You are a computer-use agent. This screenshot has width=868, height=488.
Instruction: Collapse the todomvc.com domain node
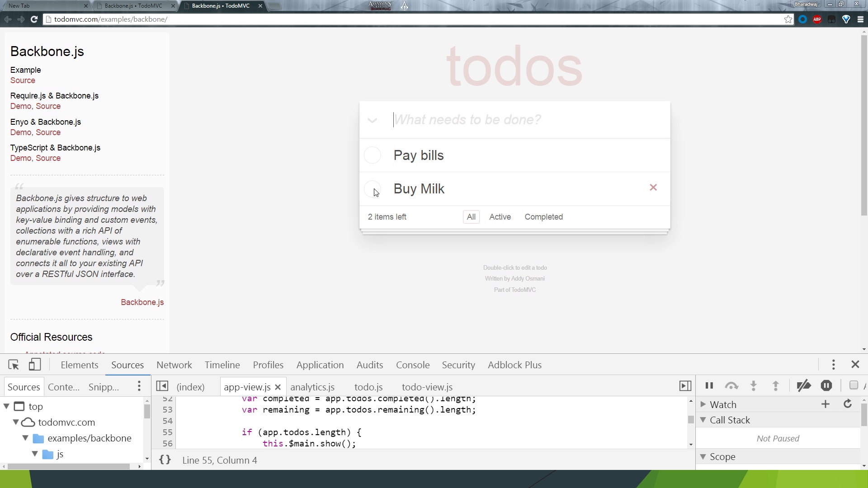click(16, 422)
